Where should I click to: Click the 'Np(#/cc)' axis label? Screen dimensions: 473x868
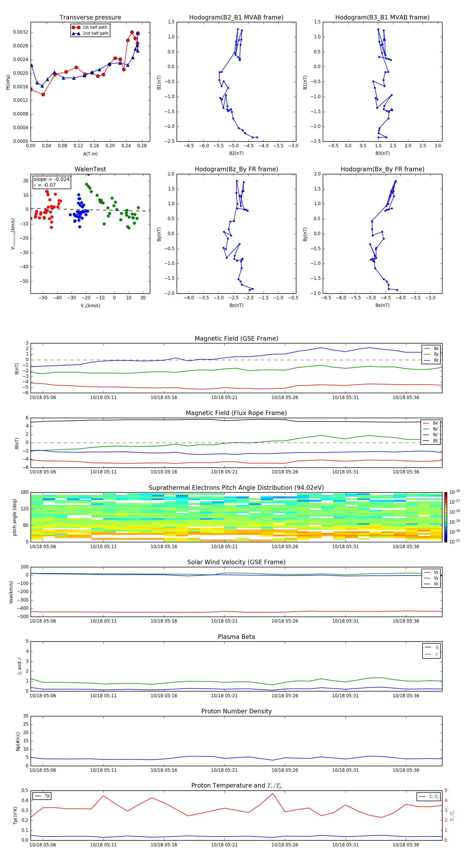[x=18, y=741]
